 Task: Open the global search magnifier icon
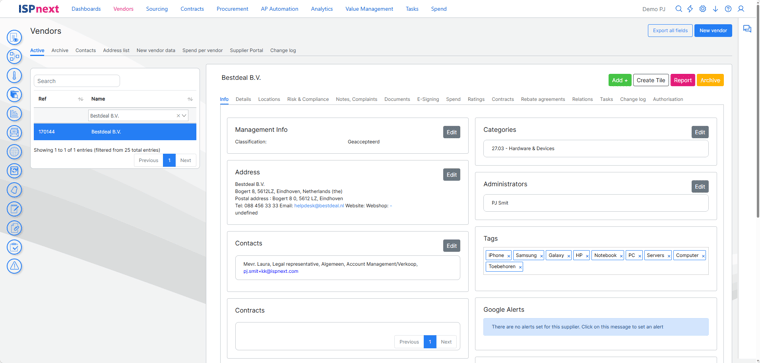[679, 9]
